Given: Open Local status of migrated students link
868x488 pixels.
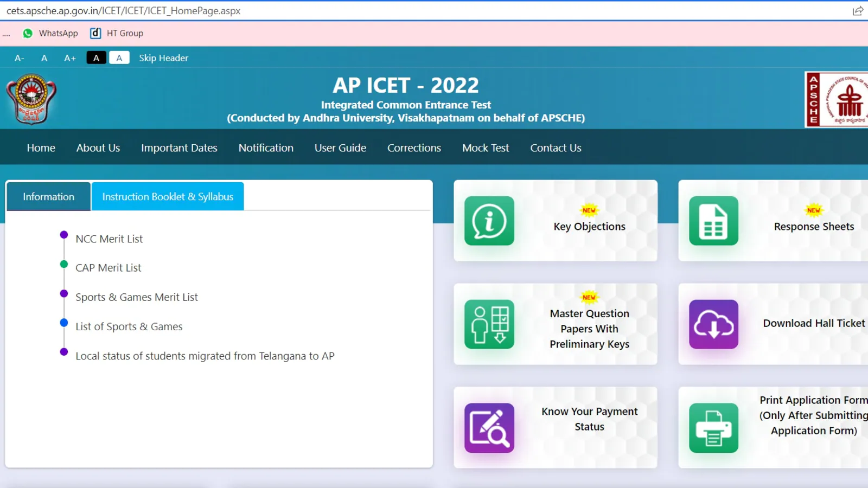Looking at the screenshot, I should pyautogui.click(x=205, y=356).
